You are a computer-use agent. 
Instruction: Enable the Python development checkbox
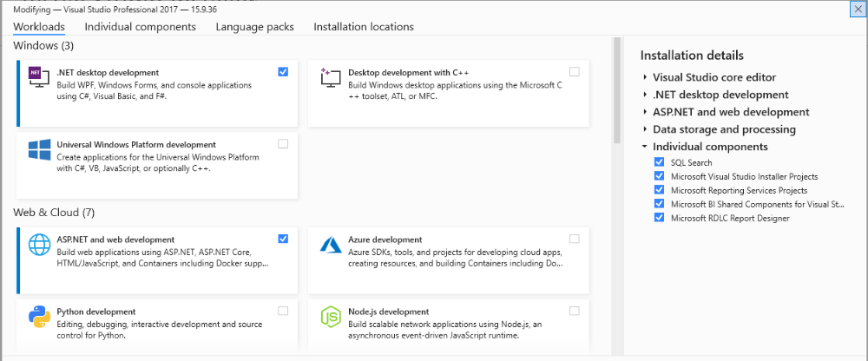pyautogui.click(x=283, y=311)
